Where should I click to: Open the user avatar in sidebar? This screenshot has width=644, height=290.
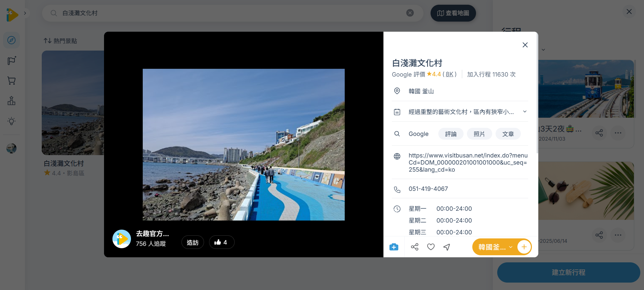(x=11, y=148)
